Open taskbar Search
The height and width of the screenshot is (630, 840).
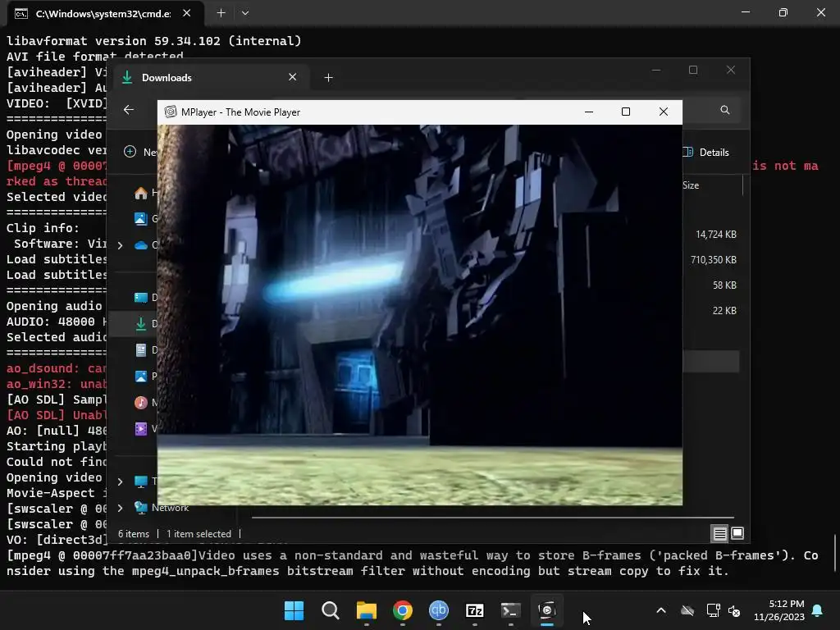pyautogui.click(x=330, y=610)
